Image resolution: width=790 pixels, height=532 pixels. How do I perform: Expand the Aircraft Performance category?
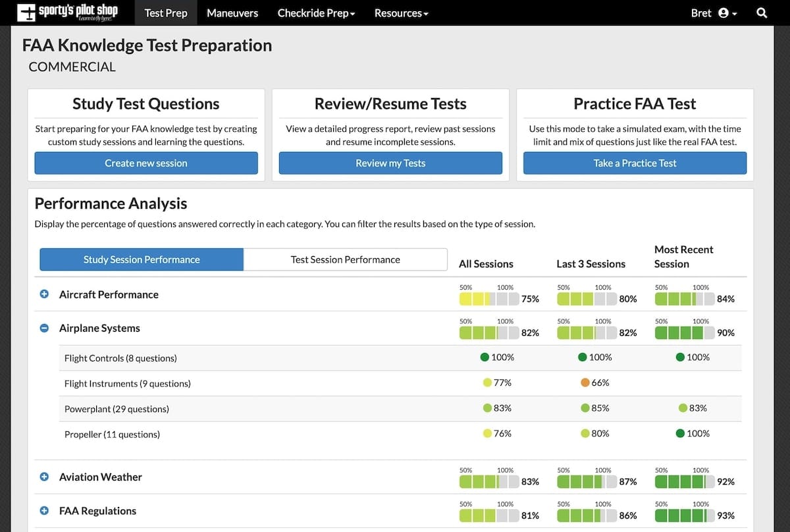point(44,294)
